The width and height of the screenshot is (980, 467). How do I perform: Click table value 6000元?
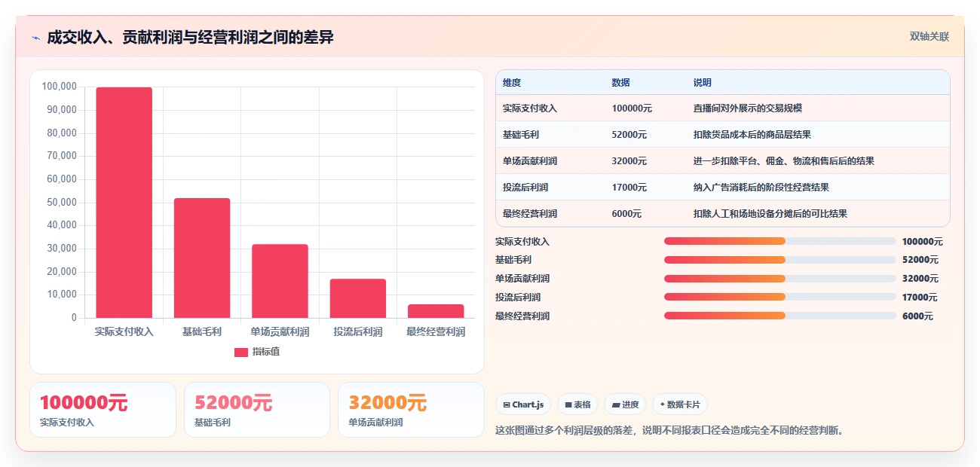[x=626, y=214]
